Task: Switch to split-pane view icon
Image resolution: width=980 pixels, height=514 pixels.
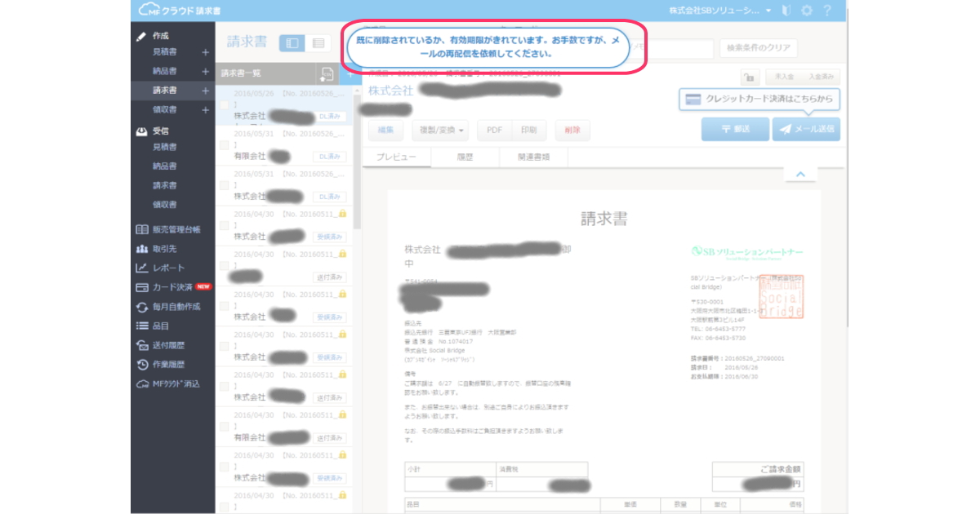Action: 292,43
